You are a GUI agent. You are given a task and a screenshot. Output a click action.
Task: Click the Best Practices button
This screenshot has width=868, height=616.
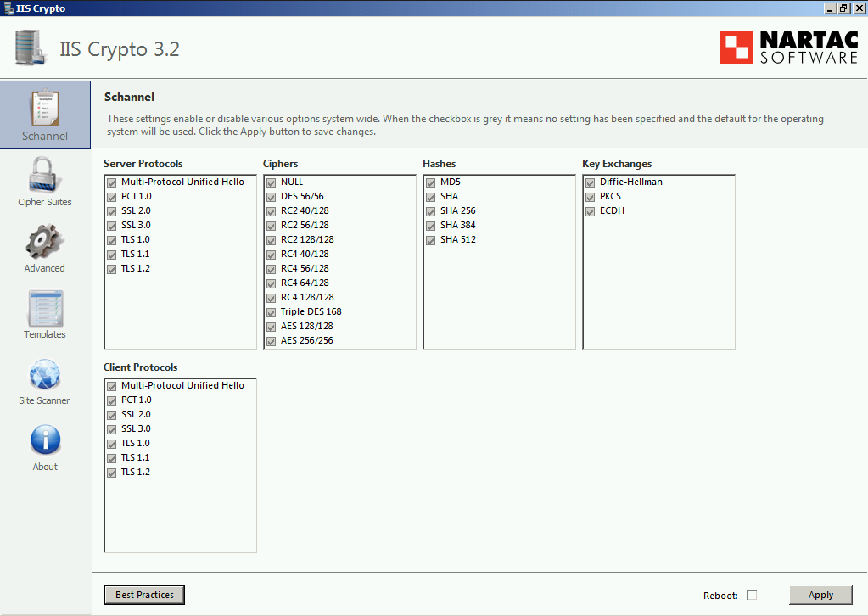tap(144, 595)
